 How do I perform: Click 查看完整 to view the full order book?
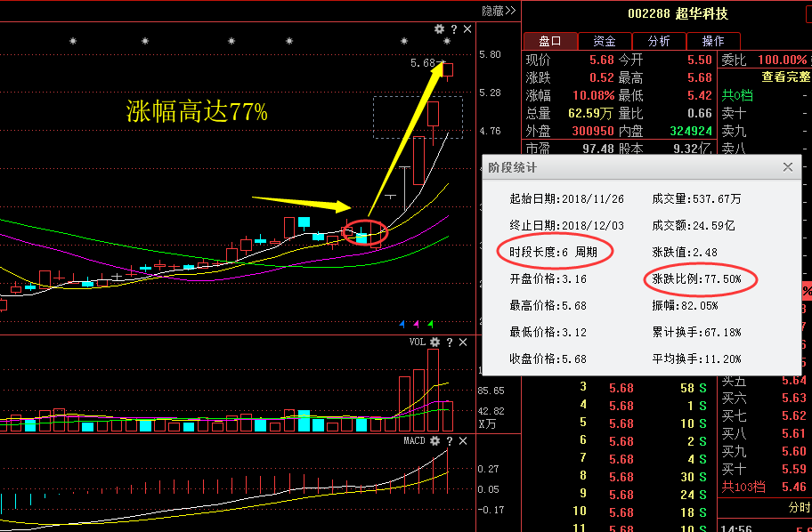point(789,77)
